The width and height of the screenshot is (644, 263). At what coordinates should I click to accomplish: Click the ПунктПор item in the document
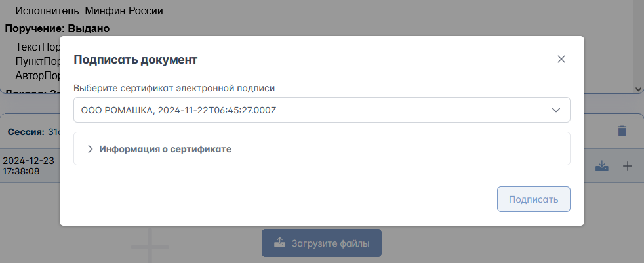(x=38, y=61)
